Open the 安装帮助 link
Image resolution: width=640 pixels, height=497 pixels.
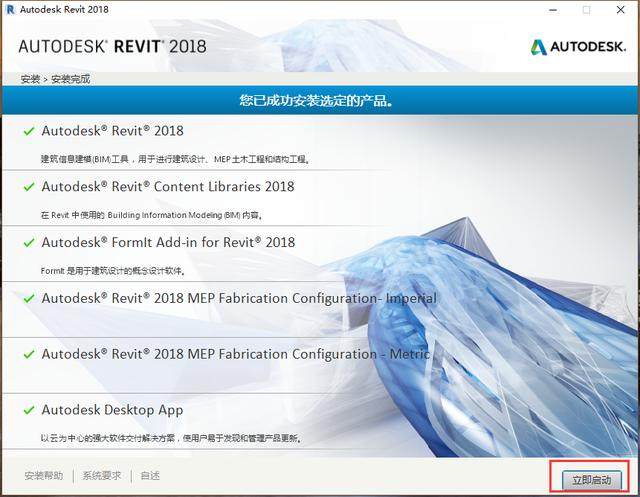point(44,475)
